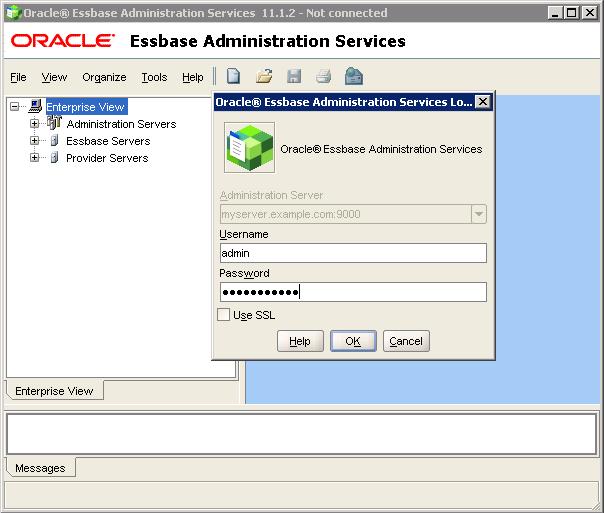Open the Administration Server dropdown arrow
Viewport: 604px width, 513px height.
(x=478, y=214)
